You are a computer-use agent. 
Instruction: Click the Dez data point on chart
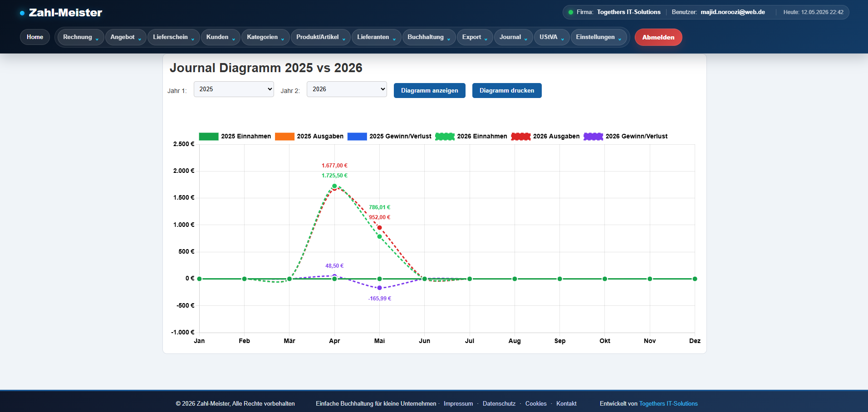695,279
